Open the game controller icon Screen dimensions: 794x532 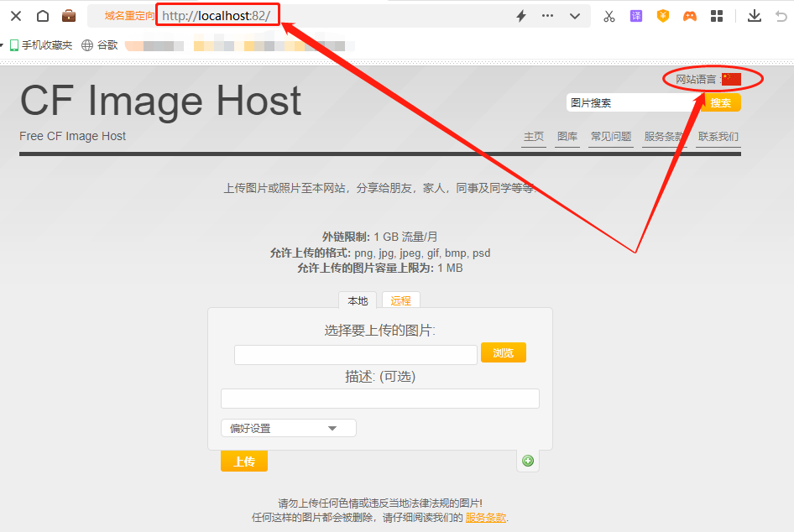click(x=690, y=16)
